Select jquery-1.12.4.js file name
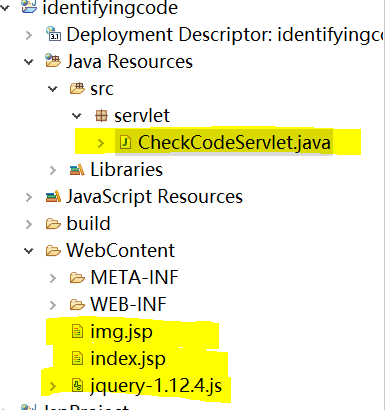385x410 pixels. point(156,387)
